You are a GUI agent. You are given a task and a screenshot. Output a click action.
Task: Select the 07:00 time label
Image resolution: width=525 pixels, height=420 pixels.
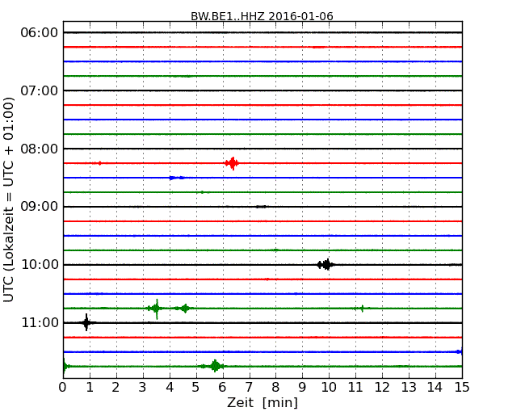click(x=40, y=90)
